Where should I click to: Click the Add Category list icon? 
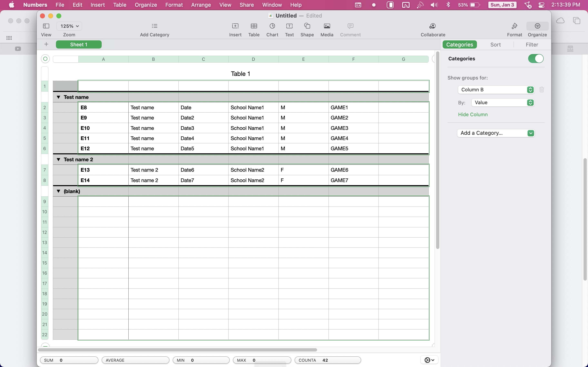pyautogui.click(x=155, y=26)
